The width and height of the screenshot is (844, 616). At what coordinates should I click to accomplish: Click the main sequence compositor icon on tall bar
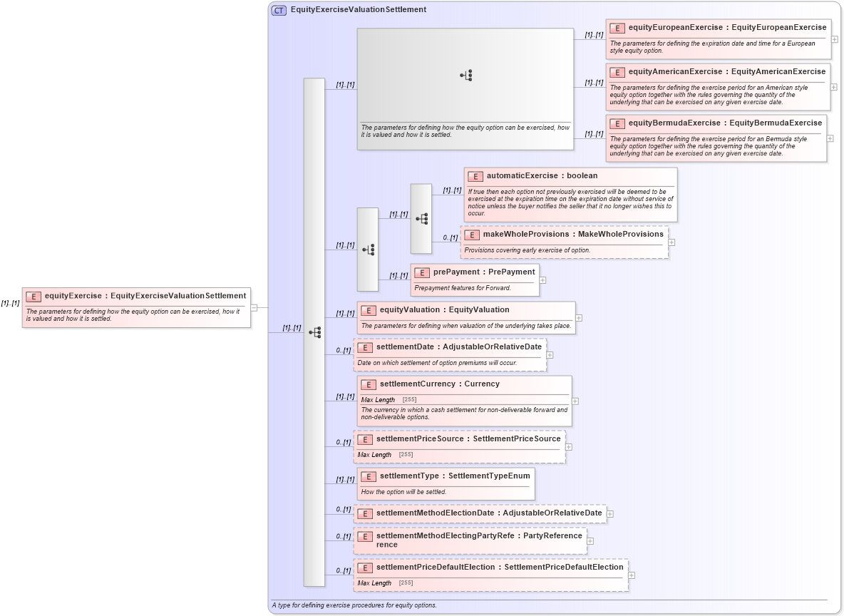click(x=315, y=332)
